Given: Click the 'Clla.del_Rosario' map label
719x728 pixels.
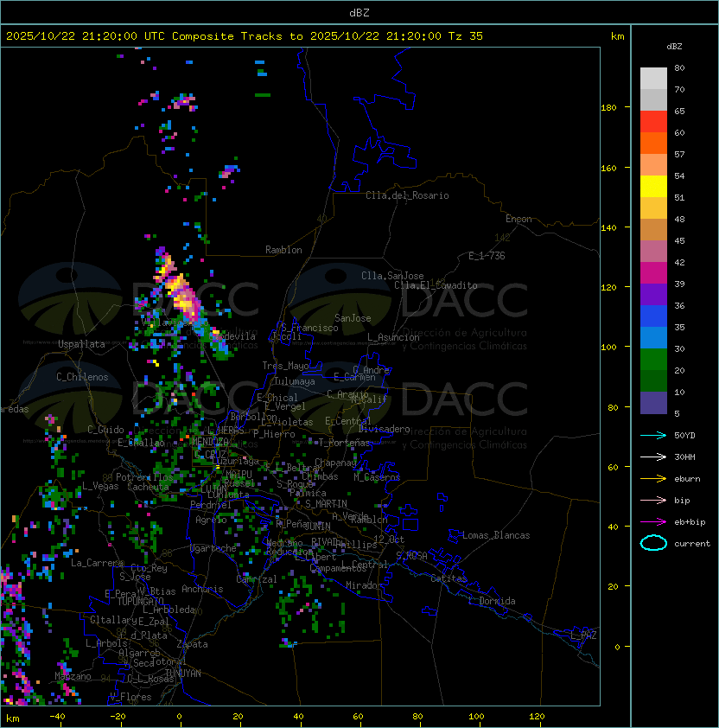Looking at the screenshot, I should tap(407, 195).
